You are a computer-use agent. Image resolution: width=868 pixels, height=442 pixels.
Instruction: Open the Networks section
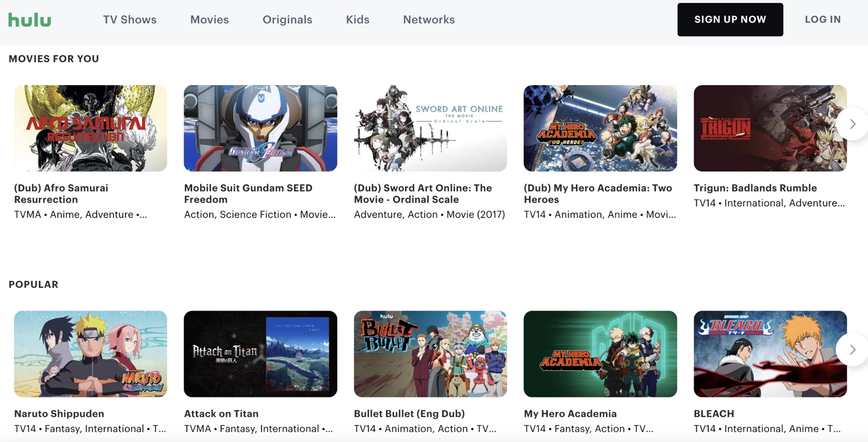(429, 19)
